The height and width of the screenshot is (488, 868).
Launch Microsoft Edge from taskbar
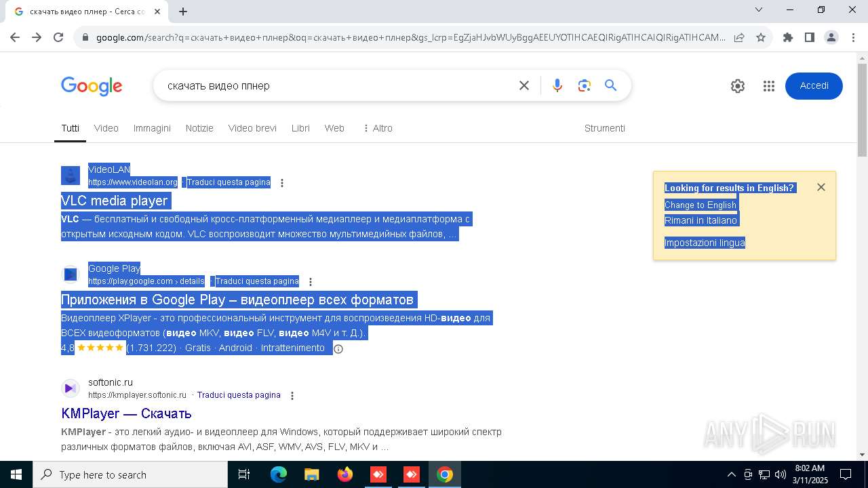coord(279,474)
